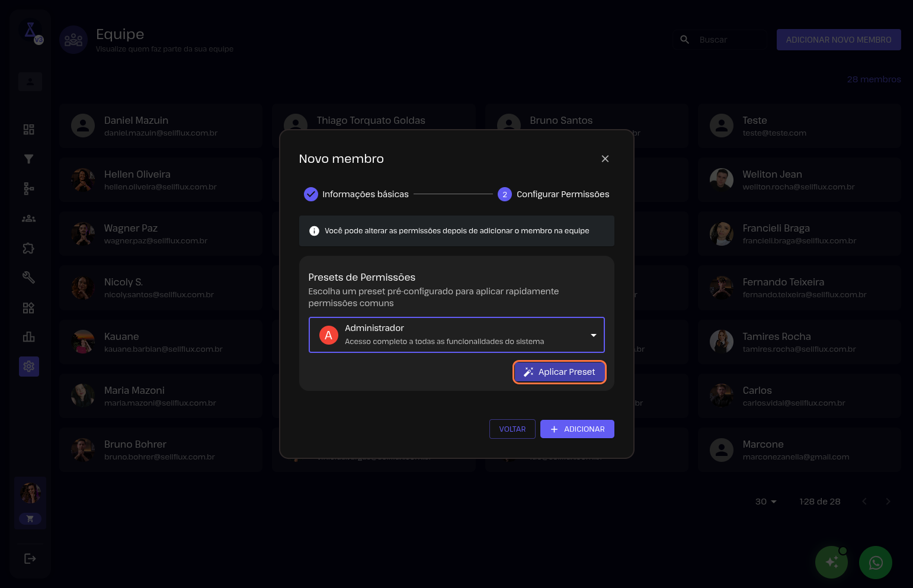This screenshot has width=913, height=588.
Task: Go to the Informações básicas step
Action: tap(356, 194)
